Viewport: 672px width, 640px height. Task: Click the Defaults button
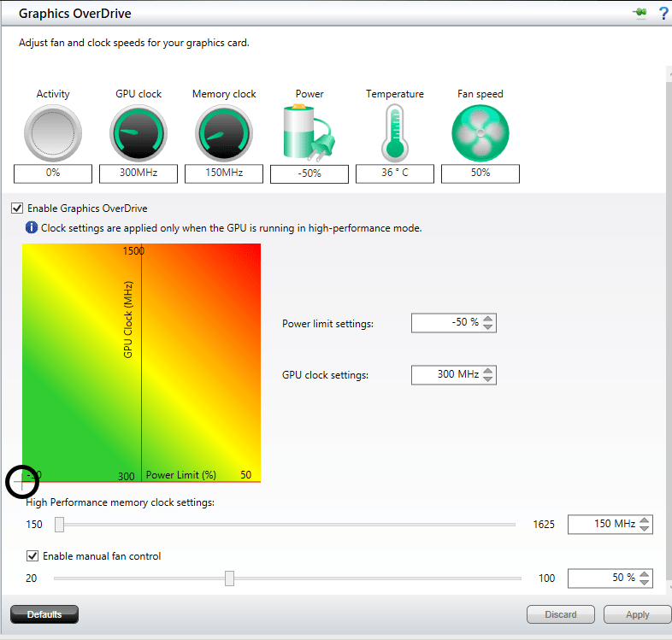pyautogui.click(x=44, y=614)
